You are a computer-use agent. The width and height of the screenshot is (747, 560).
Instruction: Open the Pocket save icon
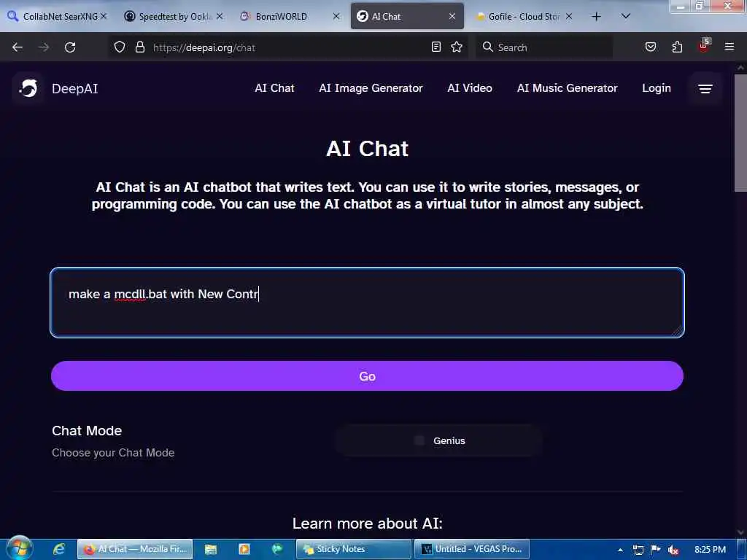point(651,47)
